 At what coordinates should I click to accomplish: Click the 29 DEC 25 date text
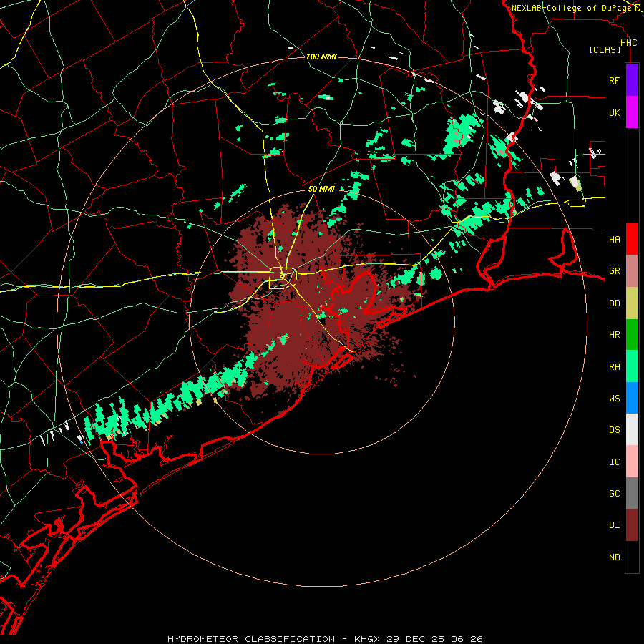(415, 639)
